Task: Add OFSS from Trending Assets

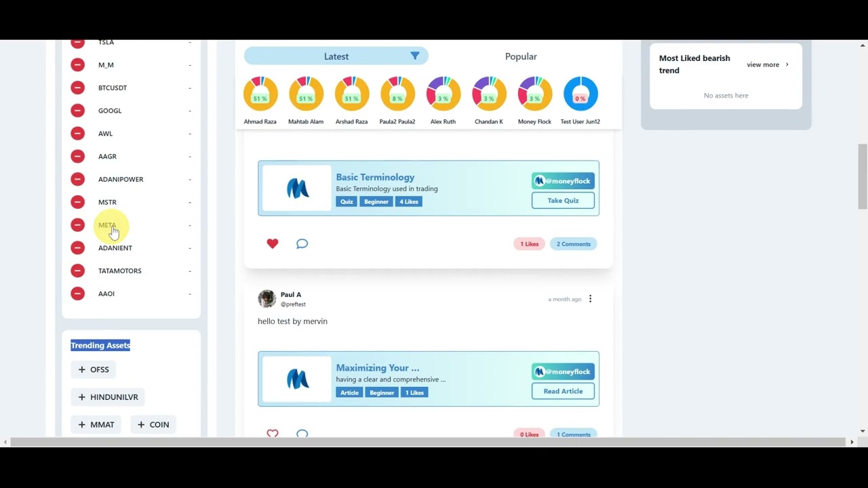Action: (94, 369)
